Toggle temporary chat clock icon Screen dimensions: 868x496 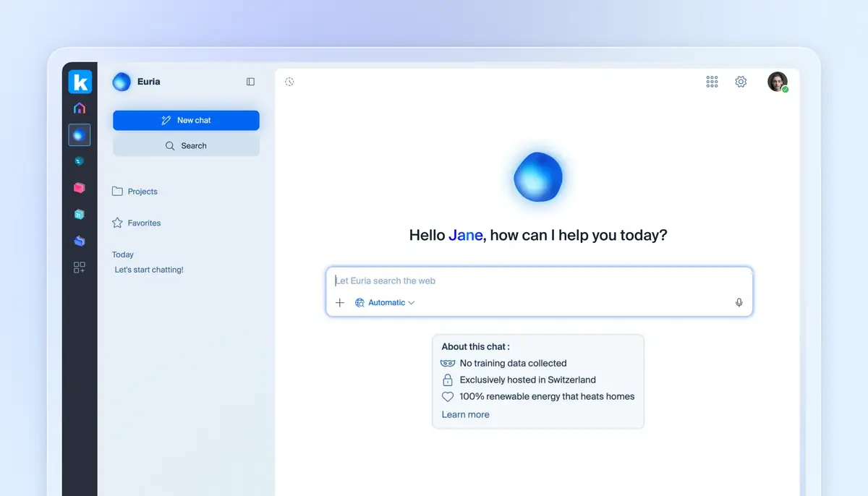point(289,82)
